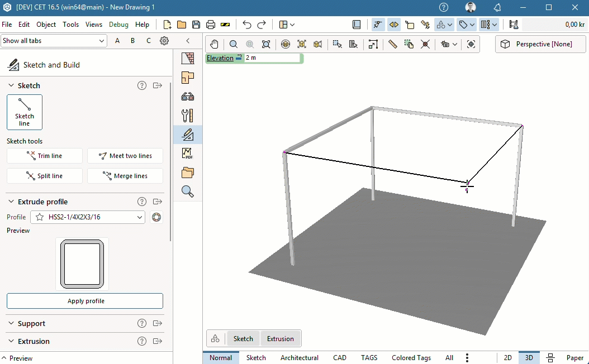Click the profile Preview thumbnail

click(x=82, y=264)
